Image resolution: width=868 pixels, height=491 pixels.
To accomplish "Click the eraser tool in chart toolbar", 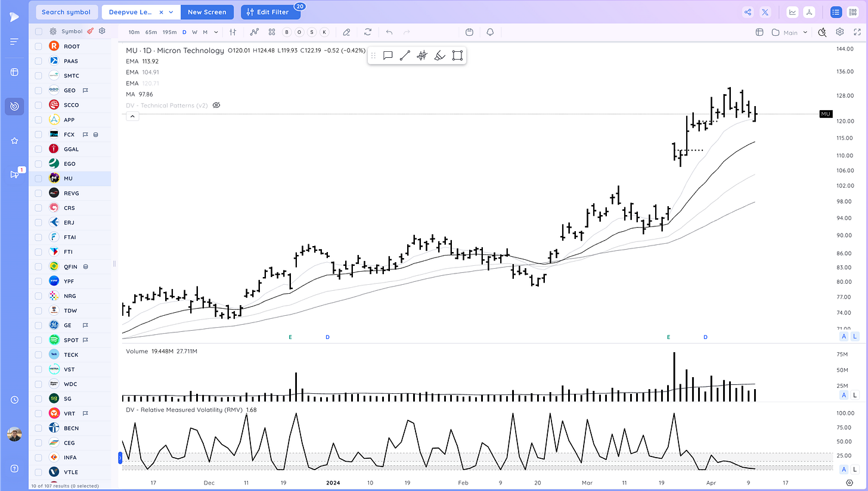I will coord(347,32).
